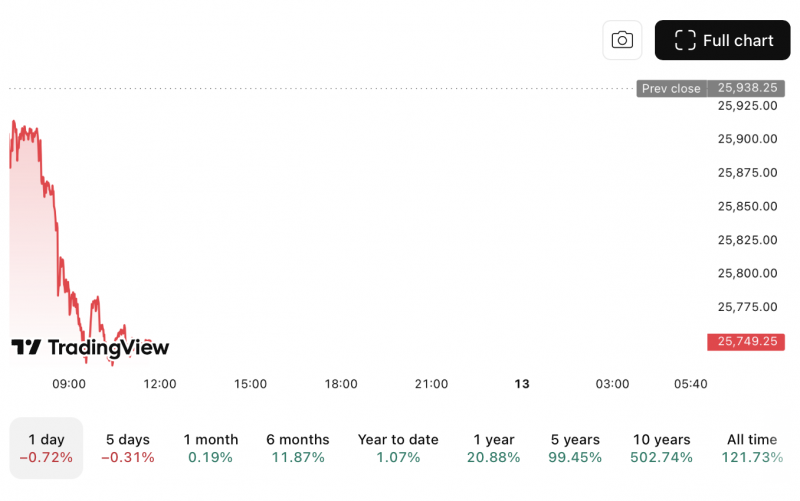Select the 1 month range
This screenshot has width=800, height=501.
(x=211, y=448)
